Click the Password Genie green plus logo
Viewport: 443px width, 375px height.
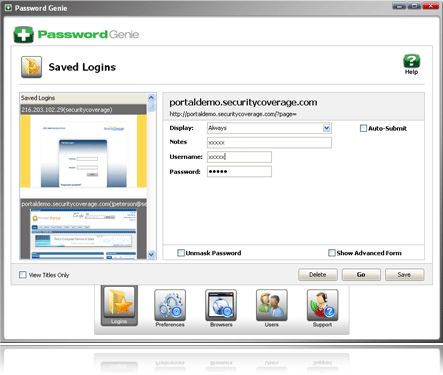tap(23, 35)
